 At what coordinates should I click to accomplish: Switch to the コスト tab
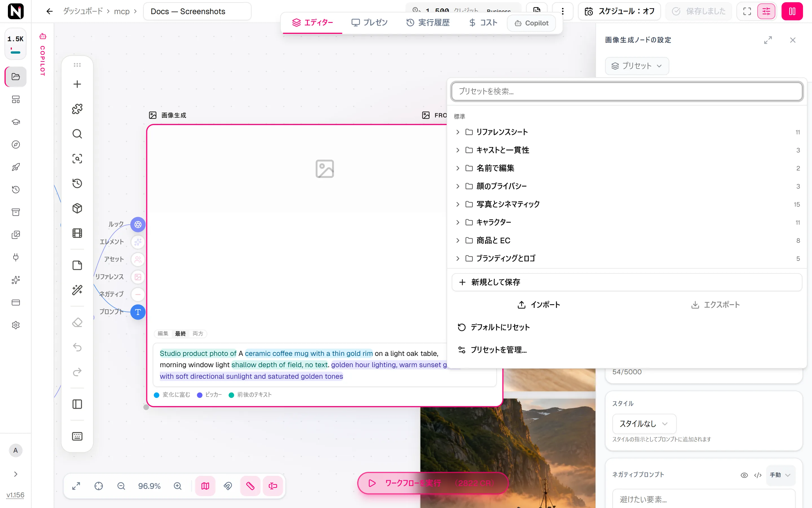[483, 23]
